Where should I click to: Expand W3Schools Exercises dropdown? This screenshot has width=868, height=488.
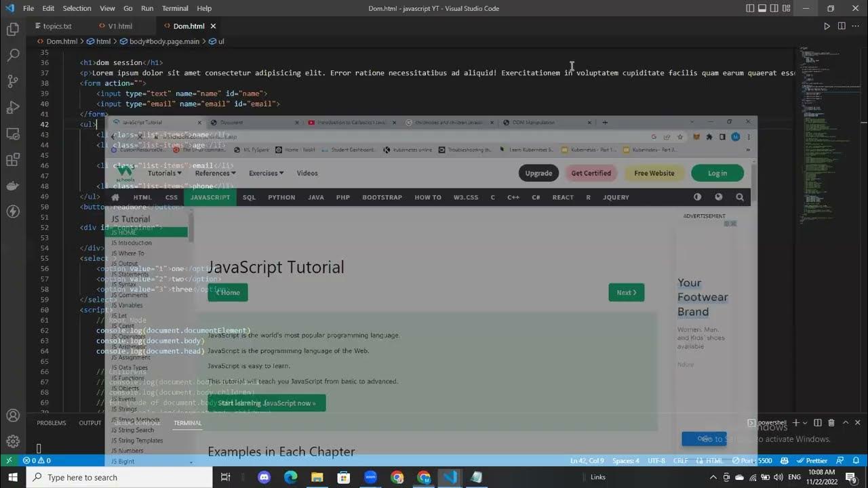click(x=267, y=173)
